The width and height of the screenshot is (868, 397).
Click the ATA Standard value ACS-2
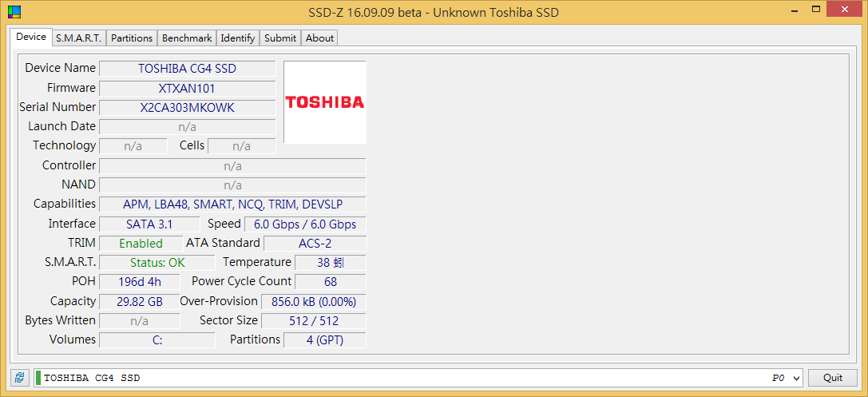(x=315, y=244)
